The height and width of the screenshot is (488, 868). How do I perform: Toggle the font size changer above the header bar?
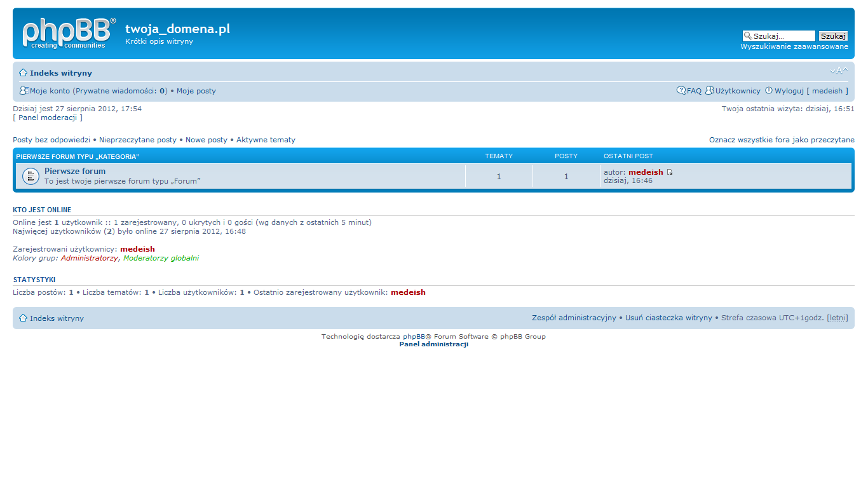[839, 71]
